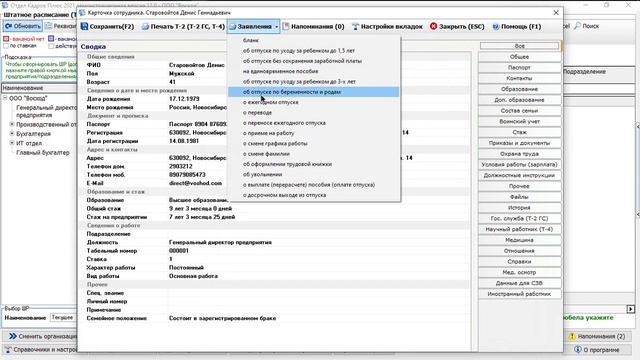Click the scroll right arrow in main window
The height and width of the screenshot is (360, 640).
point(631,309)
